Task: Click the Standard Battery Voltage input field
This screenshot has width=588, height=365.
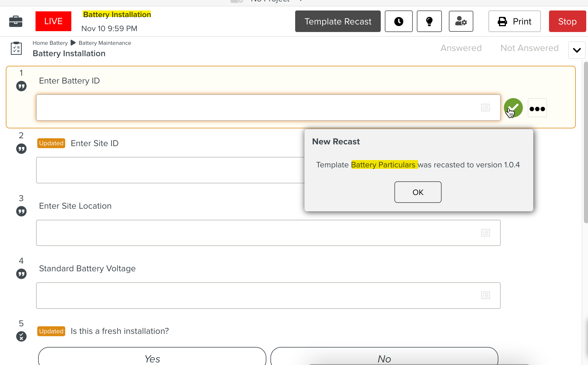Action: 268,295
